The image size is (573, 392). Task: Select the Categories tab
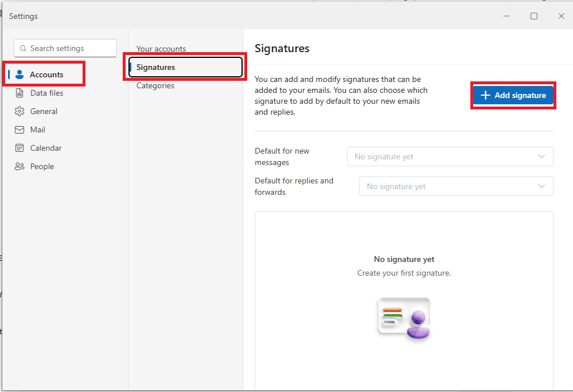[155, 85]
